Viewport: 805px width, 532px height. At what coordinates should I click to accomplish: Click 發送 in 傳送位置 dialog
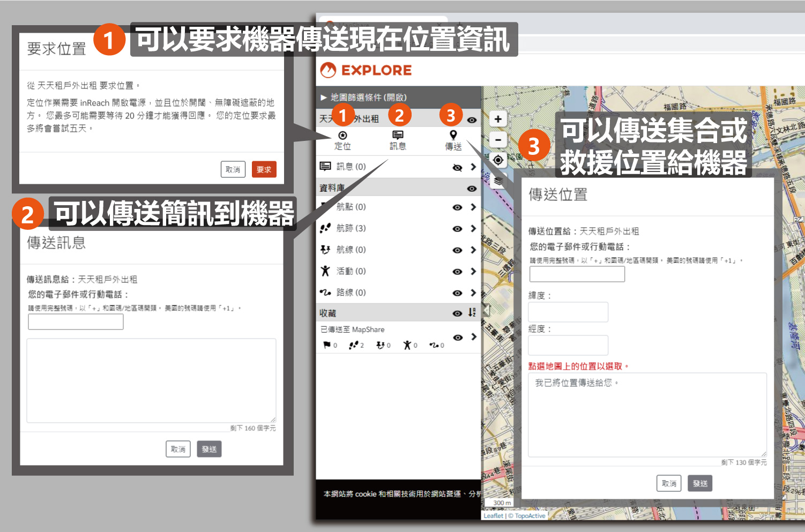point(700,483)
